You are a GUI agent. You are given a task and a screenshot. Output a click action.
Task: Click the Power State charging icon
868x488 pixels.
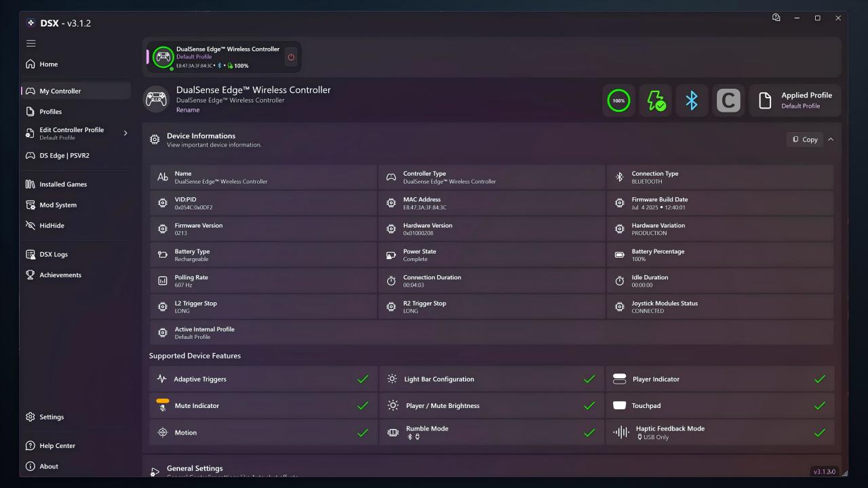[x=391, y=255]
